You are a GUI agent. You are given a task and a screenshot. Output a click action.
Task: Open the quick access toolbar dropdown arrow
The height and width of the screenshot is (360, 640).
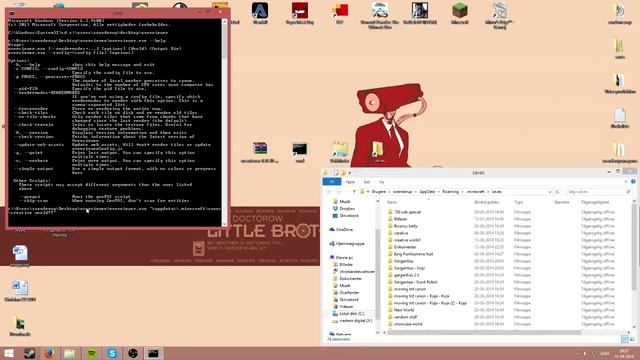350,173
